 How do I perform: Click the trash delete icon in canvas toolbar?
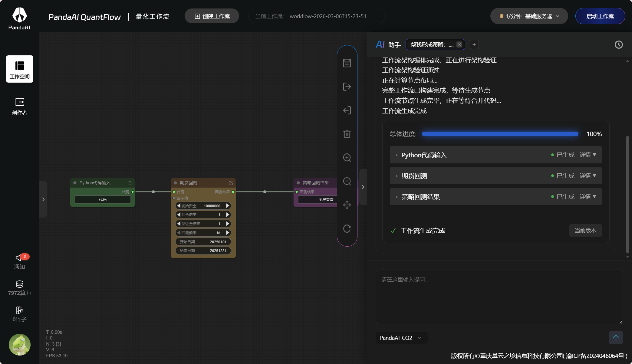(x=347, y=134)
